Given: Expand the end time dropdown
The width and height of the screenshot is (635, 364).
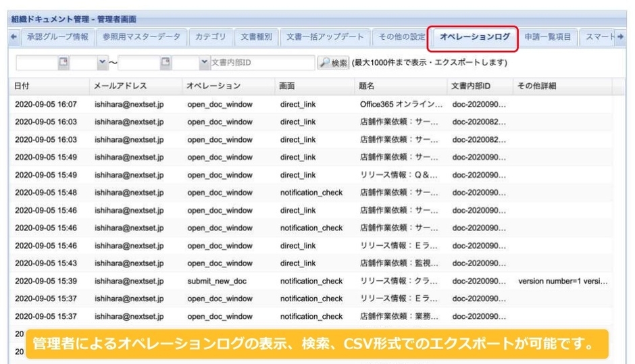Looking at the screenshot, I should (x=204, y=62).
